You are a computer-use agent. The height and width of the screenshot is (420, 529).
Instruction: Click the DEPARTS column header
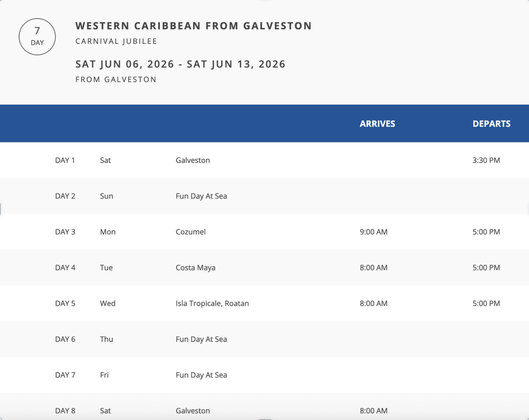point(491,124)
